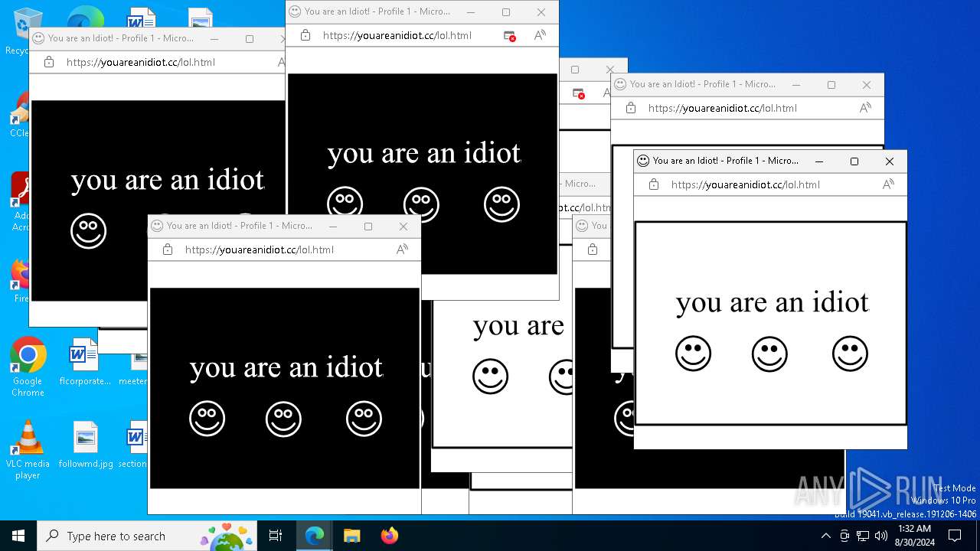Click lock icon of window behind active right window

631,108
